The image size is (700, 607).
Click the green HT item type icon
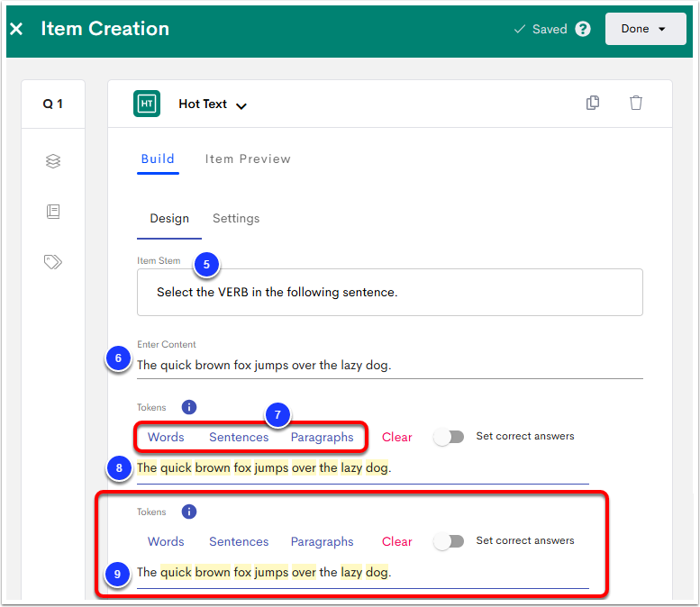[x=147, y=104]
